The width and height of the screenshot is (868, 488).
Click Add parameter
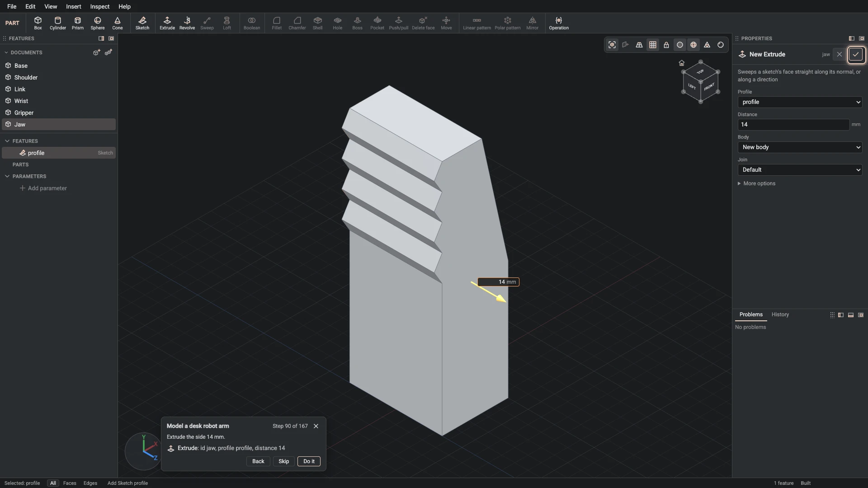[43, 188]
